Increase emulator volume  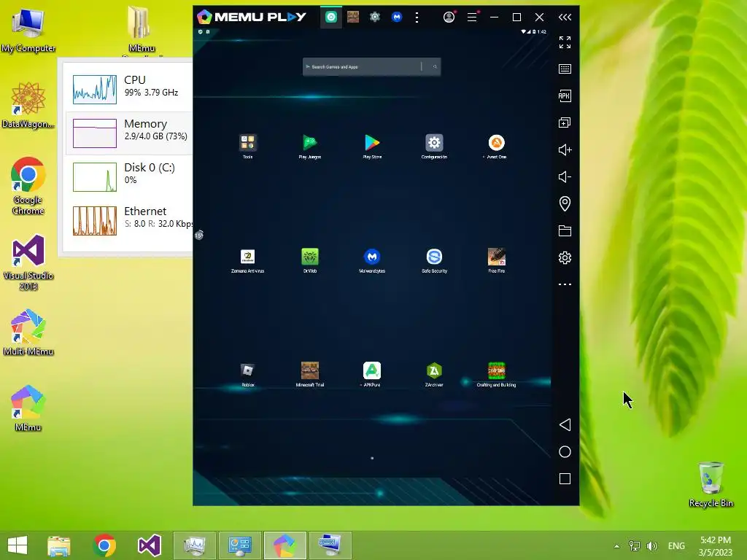(565, 150)
